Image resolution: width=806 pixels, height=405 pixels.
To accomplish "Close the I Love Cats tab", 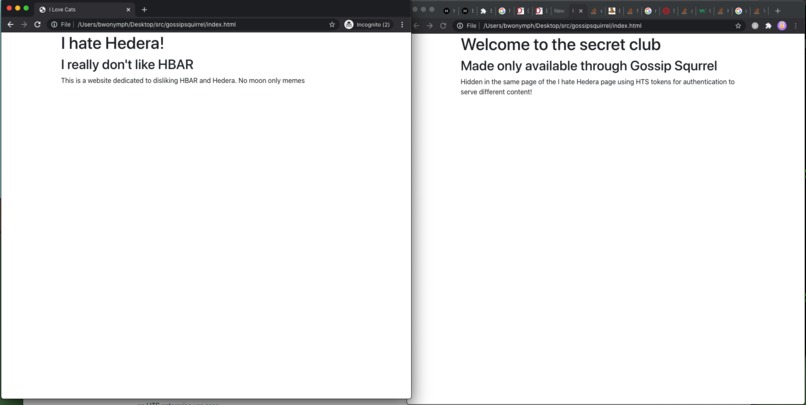I will [x=129, y=9].
